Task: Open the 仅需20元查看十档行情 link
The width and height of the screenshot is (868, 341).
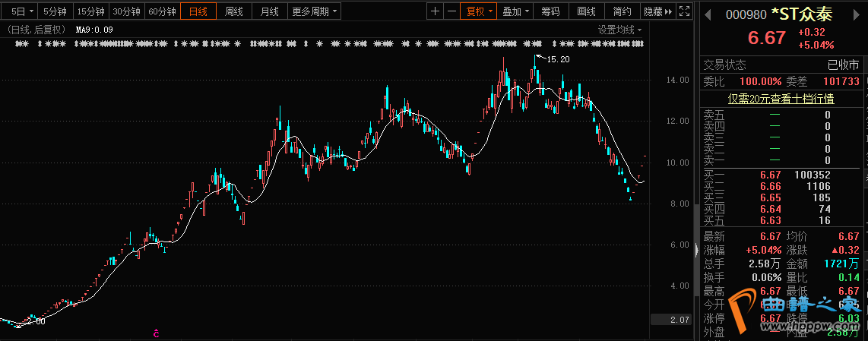Action: point(781,98)
